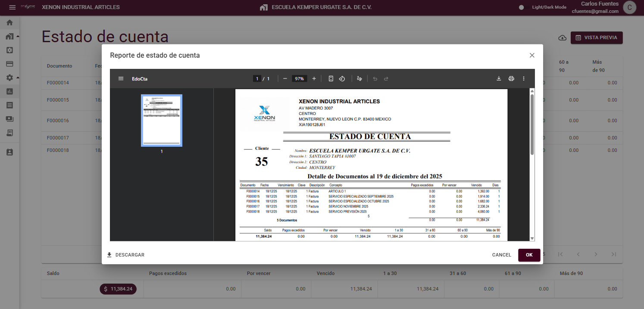Zoom in the PDF with plus button
The image size is (644, 309).
click(x=314, y=79)
